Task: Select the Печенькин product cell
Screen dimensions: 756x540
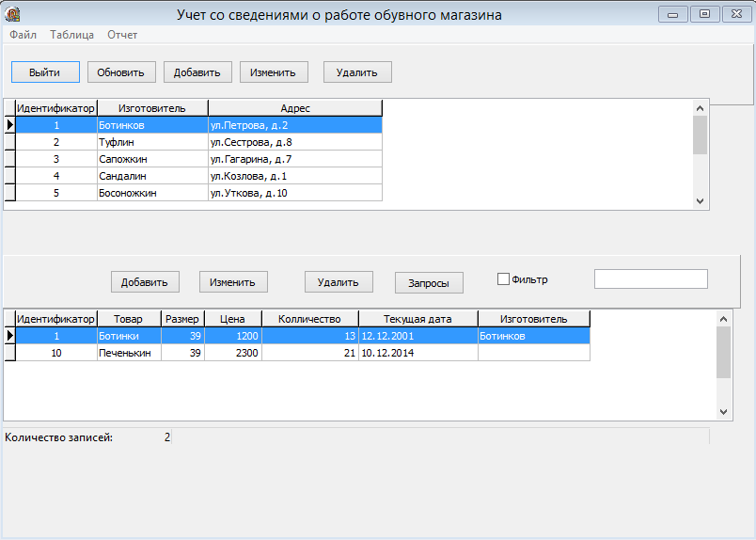Action: (x=129, y=353)
